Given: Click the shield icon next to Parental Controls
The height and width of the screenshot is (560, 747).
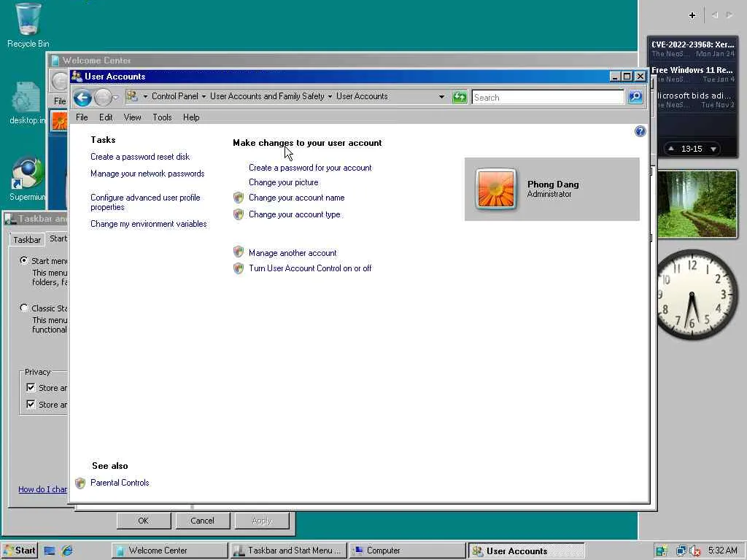Looking at the screenshot, I should pyautogui.click(x=80, y=483).
